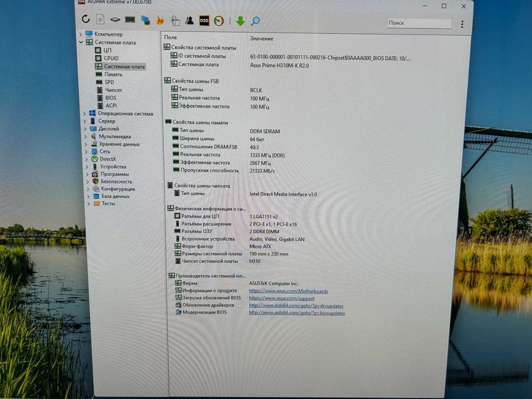Expand the Сеть tree node
532x399 pixels.
coord(86,152)
